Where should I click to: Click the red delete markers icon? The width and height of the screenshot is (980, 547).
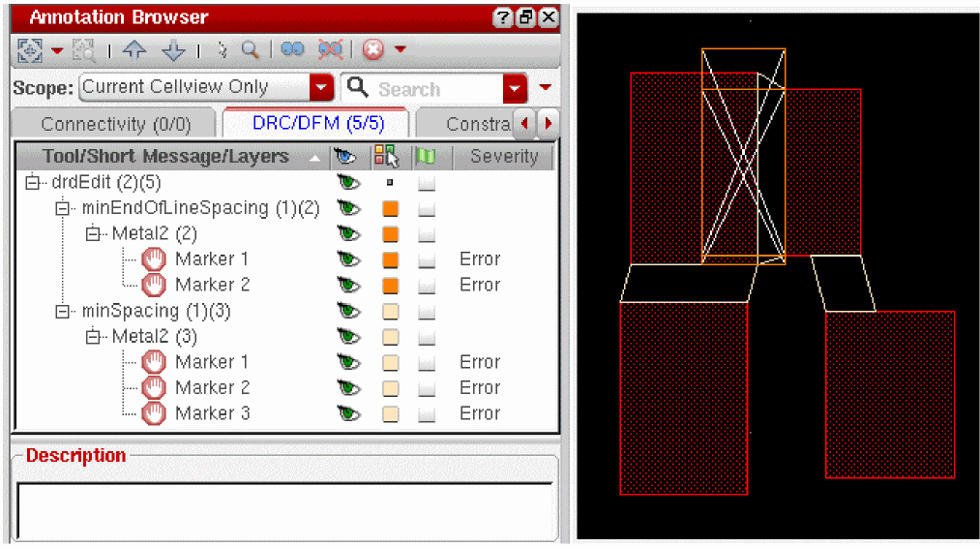coord(372,49)
